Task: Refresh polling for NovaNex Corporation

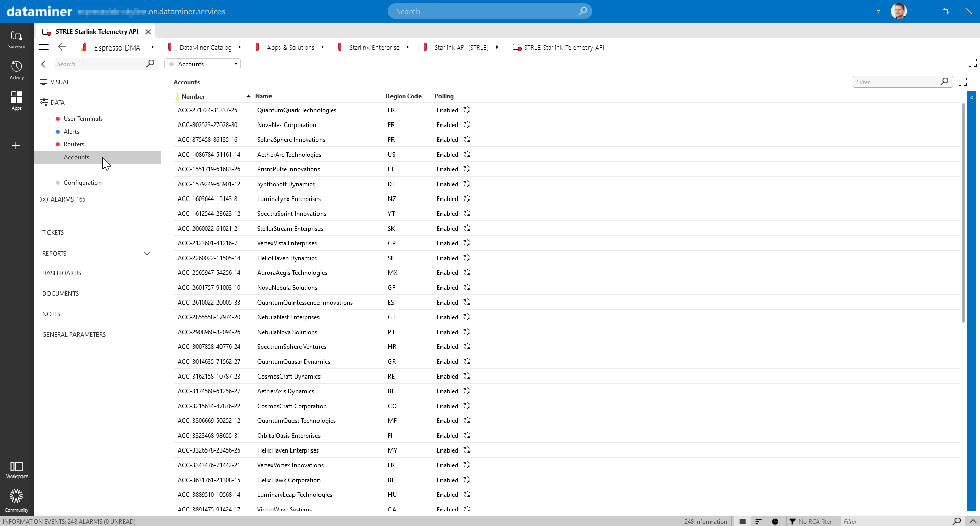Action: (467, 124)
